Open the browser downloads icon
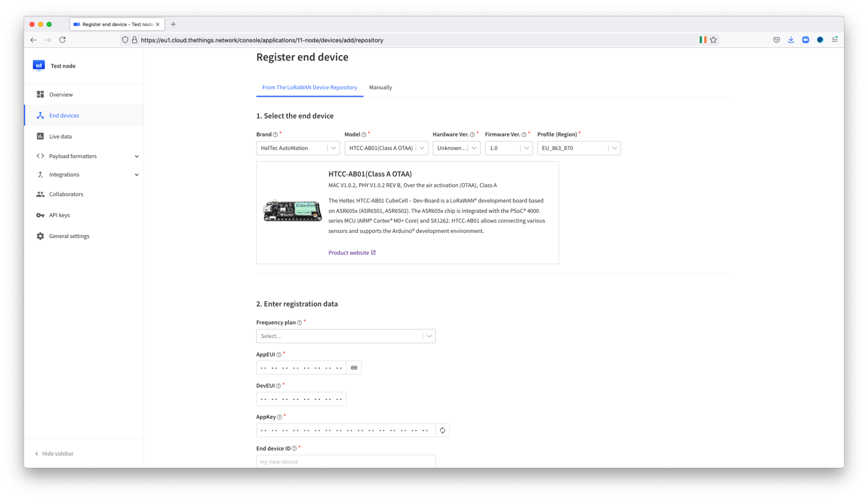Viewport: 868px width, 500px height. point(791,40)
